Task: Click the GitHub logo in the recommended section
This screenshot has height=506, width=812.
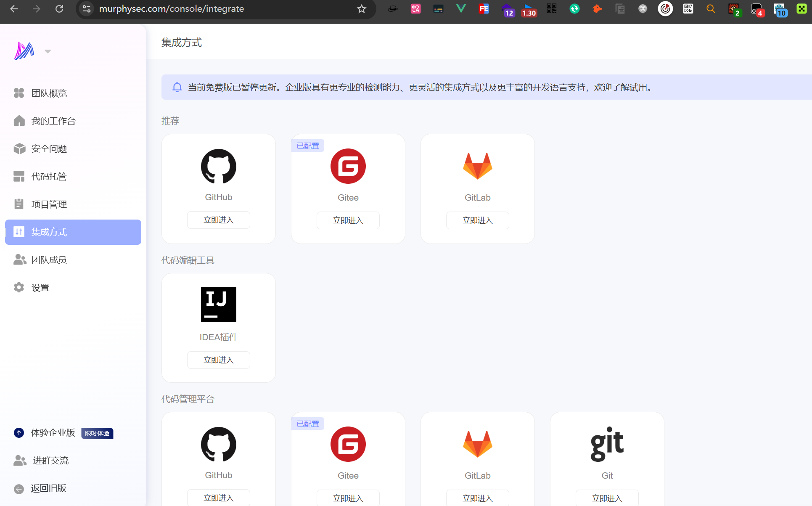Action: [x=218, y=166]
